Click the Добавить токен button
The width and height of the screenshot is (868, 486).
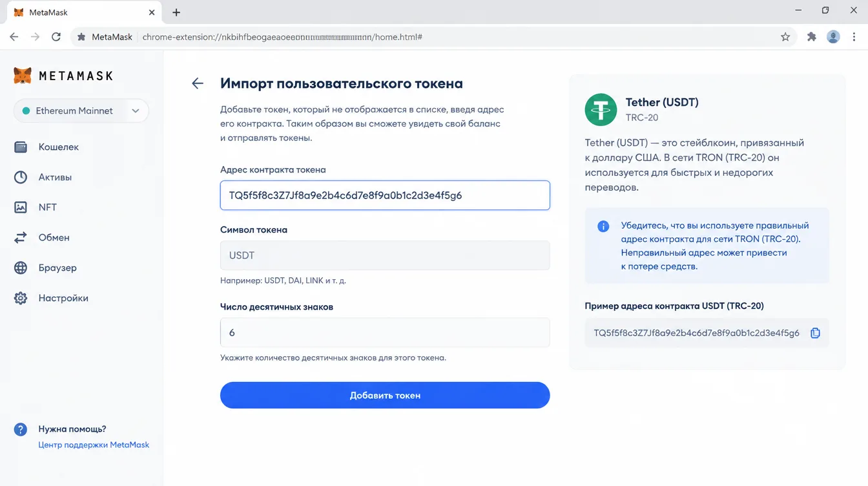coord(385,395)
